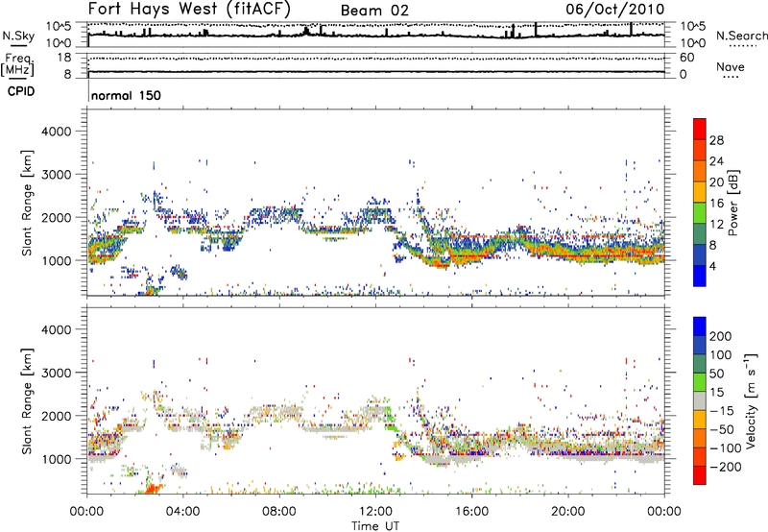
Task: Click the tall noise spike near 18:40 in N.Sky plot
Action: (536, 30)
